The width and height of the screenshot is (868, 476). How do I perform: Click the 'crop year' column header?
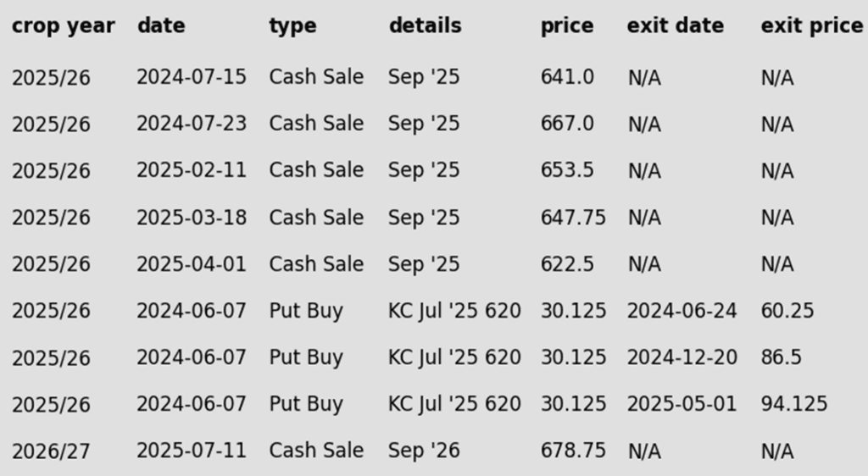tap(63, 26)
